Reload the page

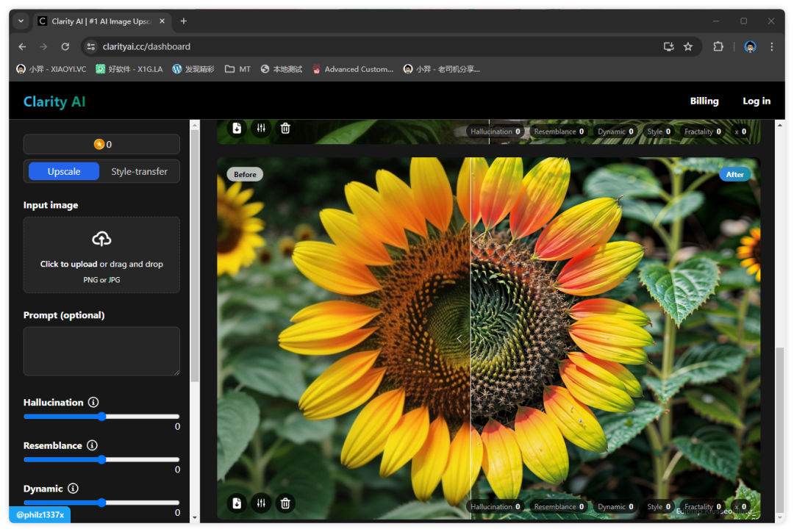point(65,46)
